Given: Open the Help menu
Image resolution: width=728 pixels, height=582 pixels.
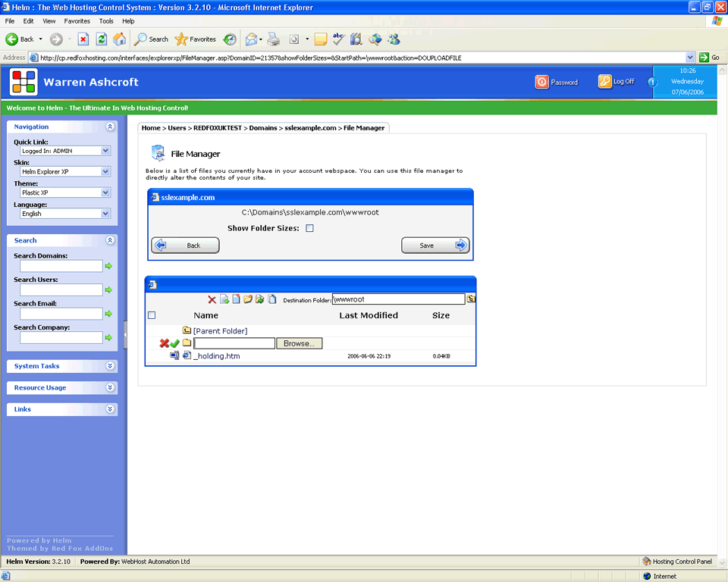Looking at the screenshot, I should 128,21.
